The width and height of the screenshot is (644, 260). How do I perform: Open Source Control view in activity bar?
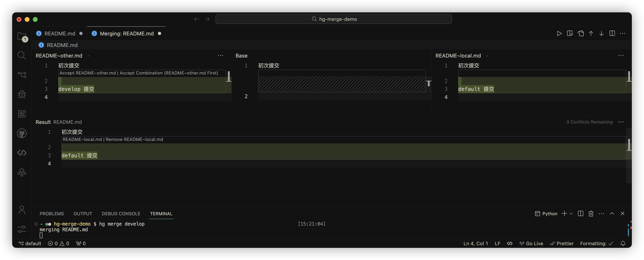coord(22,75)
